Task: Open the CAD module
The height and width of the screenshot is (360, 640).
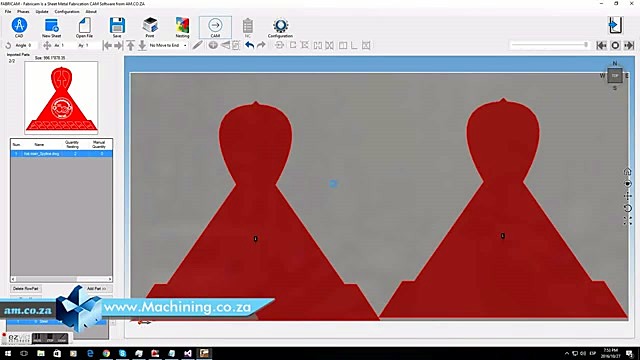Action: 19,28
